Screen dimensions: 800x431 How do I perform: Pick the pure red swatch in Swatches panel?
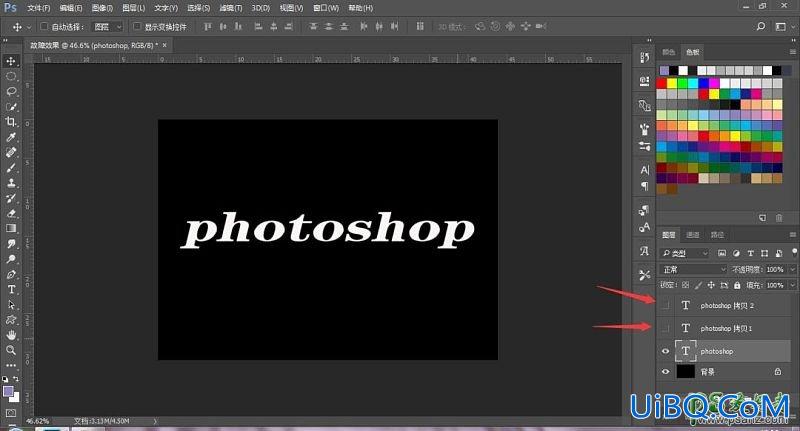(x=662, y=83)
